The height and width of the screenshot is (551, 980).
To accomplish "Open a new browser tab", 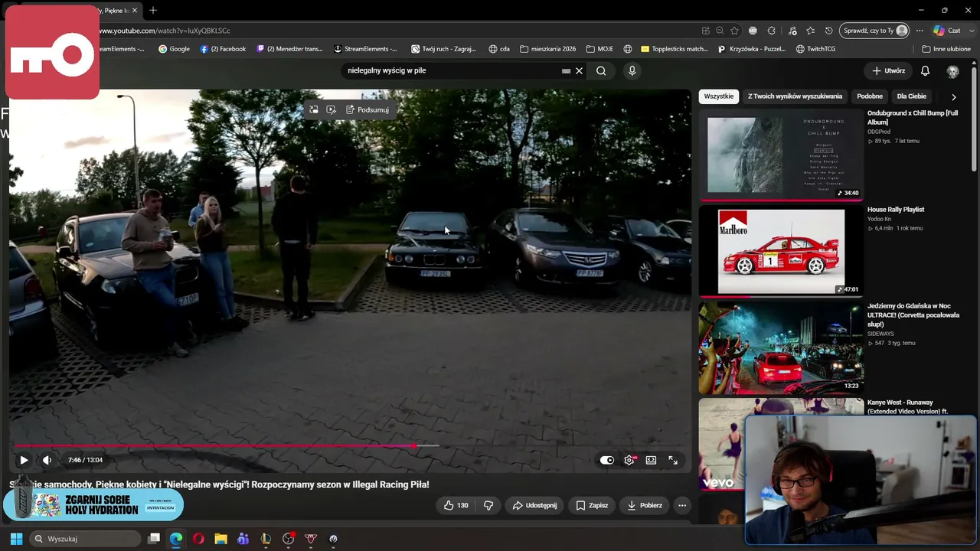I will (153, 11).
